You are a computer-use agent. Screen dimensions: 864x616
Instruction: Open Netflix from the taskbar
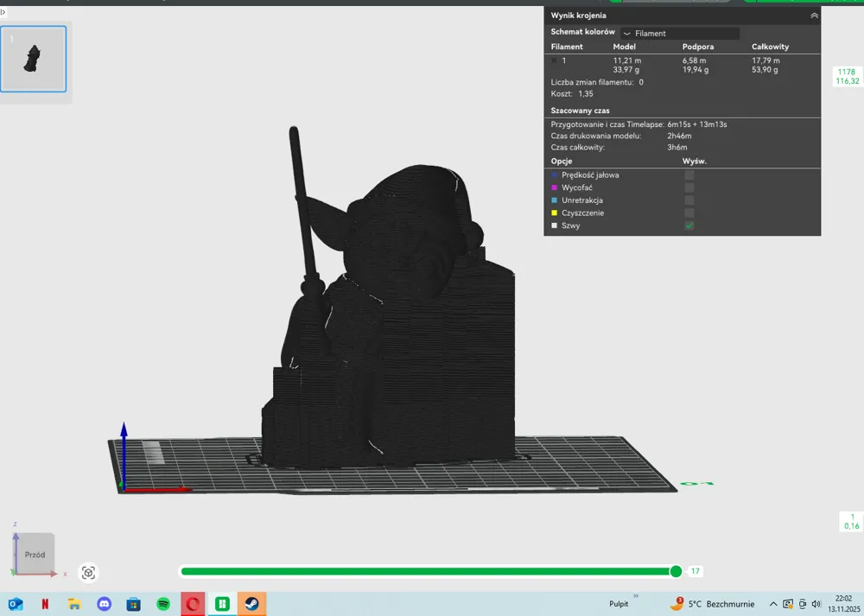45,605
